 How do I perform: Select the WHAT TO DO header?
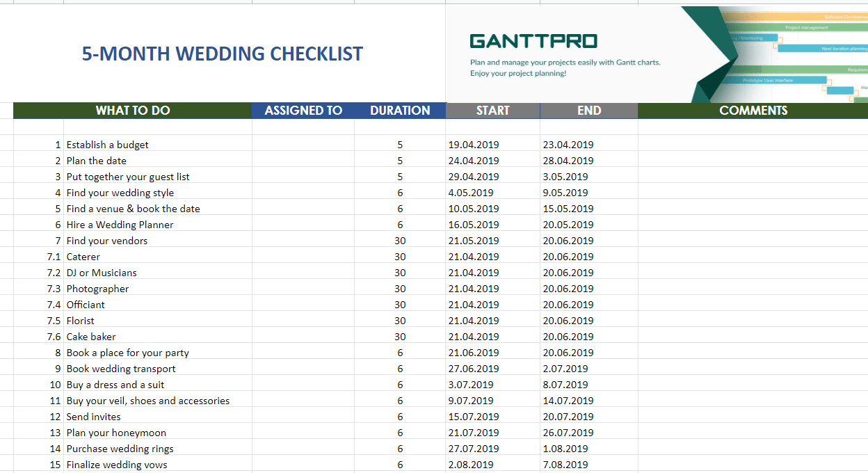coord(133,111)
